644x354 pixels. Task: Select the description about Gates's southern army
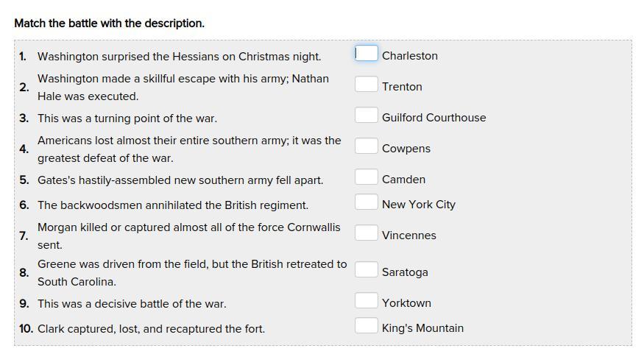point(180,180)
